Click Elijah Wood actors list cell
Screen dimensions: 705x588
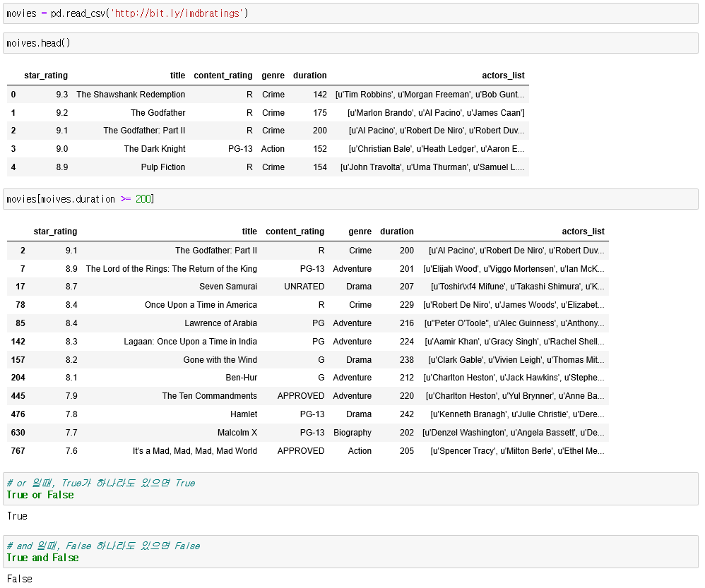tap(514, 269)
